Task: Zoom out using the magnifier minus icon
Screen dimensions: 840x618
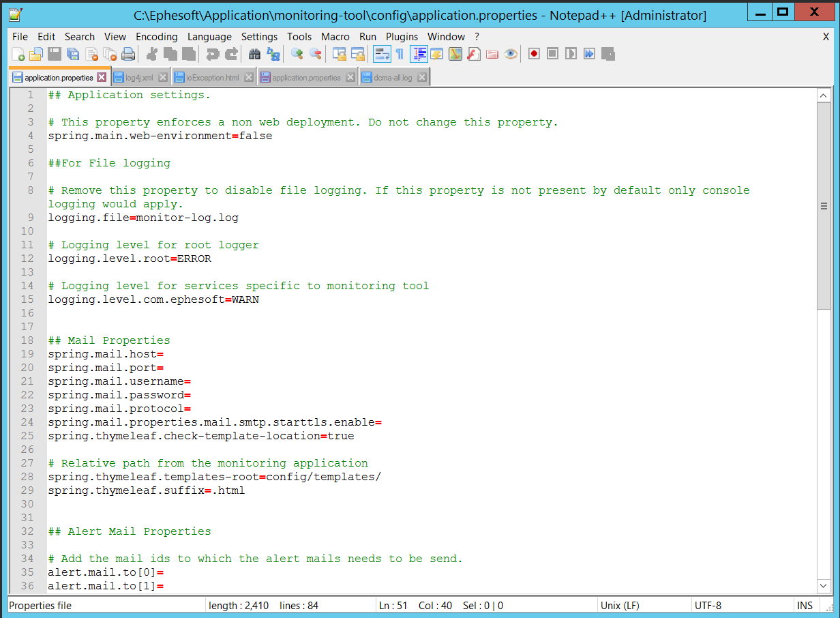Action: click(316, 54)
